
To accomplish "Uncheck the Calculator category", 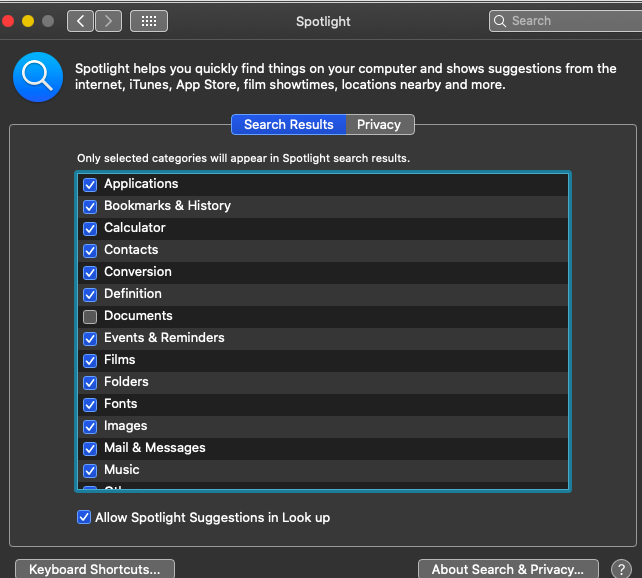I will (x=90, y=229).
